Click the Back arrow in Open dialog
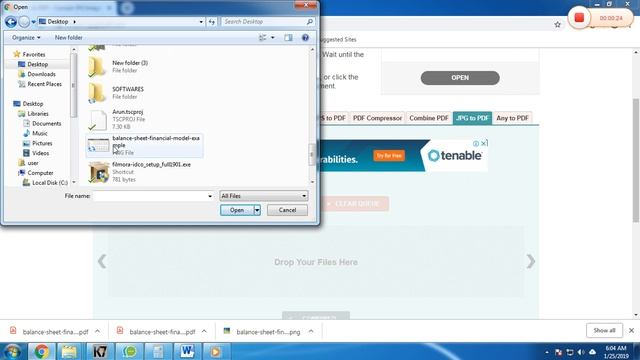 point(11,22)
